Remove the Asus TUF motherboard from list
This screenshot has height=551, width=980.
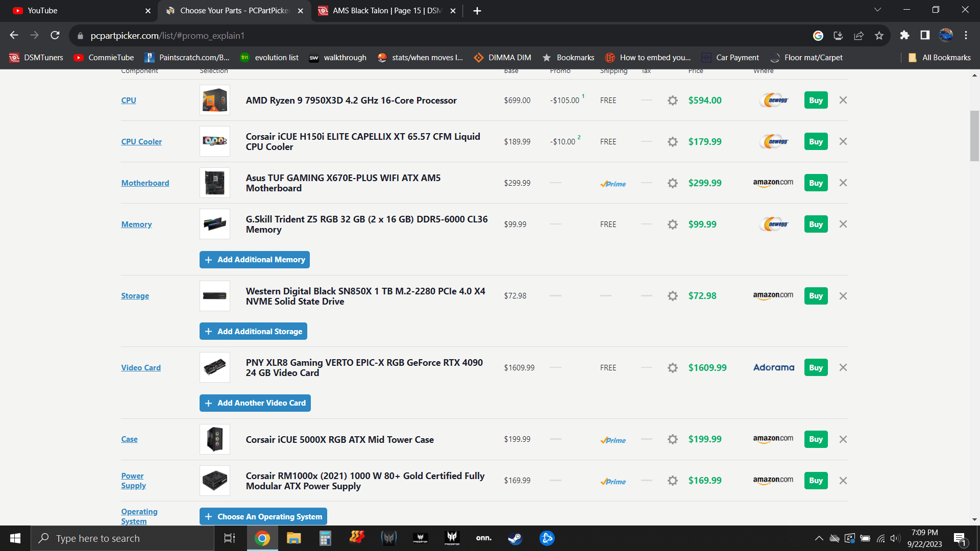coord(843,183)
